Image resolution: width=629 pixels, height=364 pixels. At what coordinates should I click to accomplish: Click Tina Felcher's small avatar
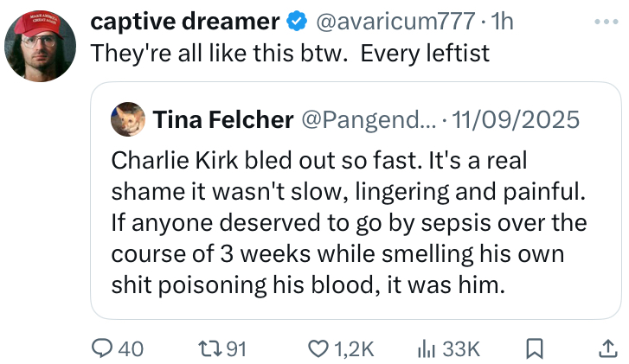coord(129,120)
